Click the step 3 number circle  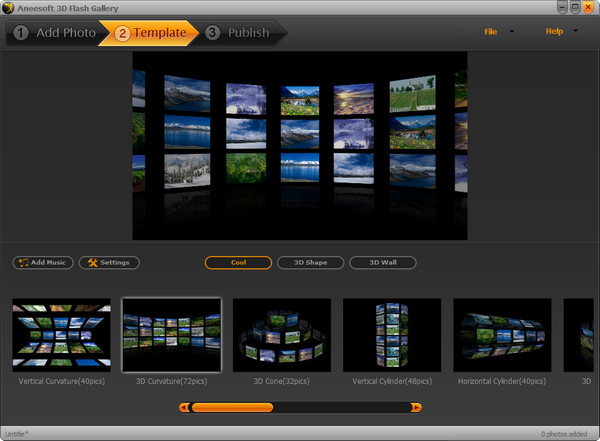point(213,33)
